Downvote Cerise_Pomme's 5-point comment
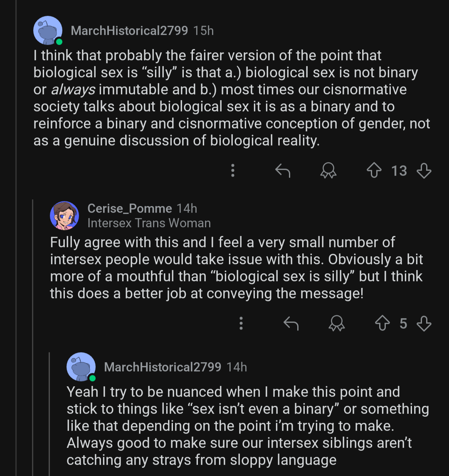 point(424,323)
